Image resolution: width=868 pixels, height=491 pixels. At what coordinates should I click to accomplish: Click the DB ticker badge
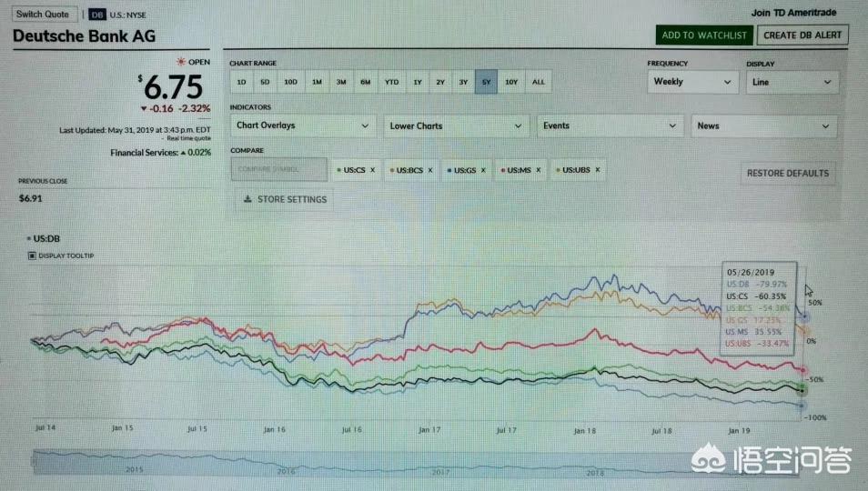click(97, 15)
